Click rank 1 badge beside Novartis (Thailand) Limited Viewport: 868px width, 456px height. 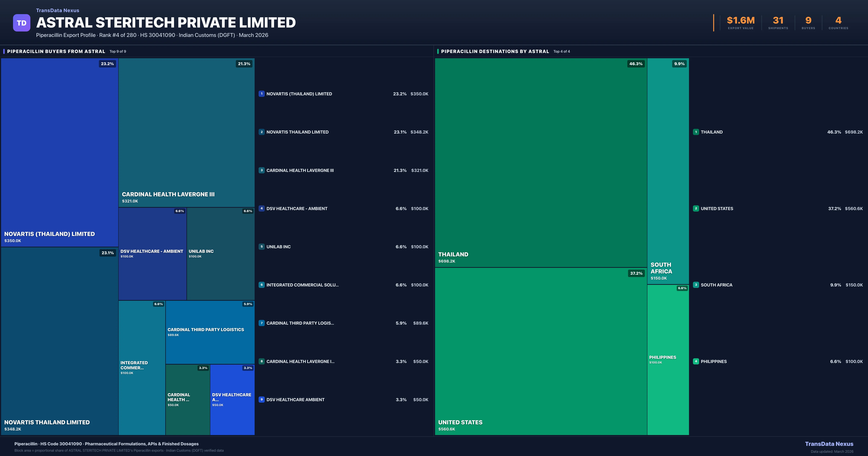(261, 94)
